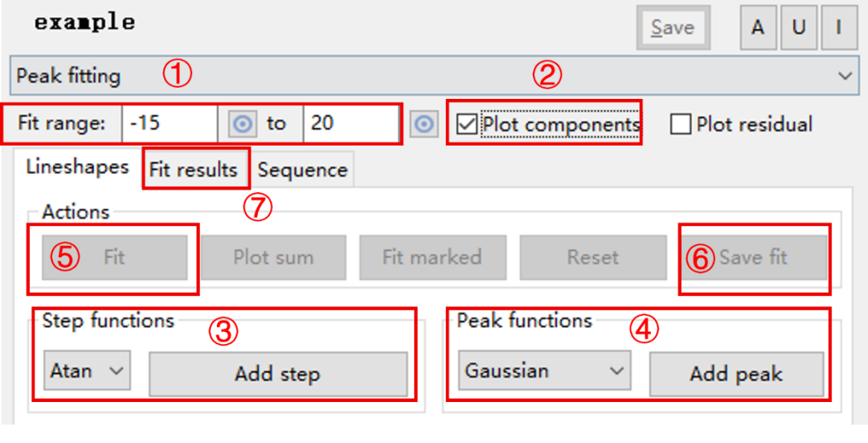Viewport: 868px width, 443px height.
Task: Uncheck the Plot components checkbox
Action: pos(467,125)
